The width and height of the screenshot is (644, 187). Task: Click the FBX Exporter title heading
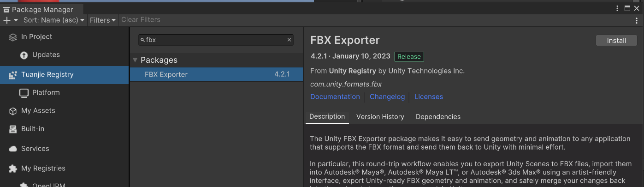click(x=345, y=40)
